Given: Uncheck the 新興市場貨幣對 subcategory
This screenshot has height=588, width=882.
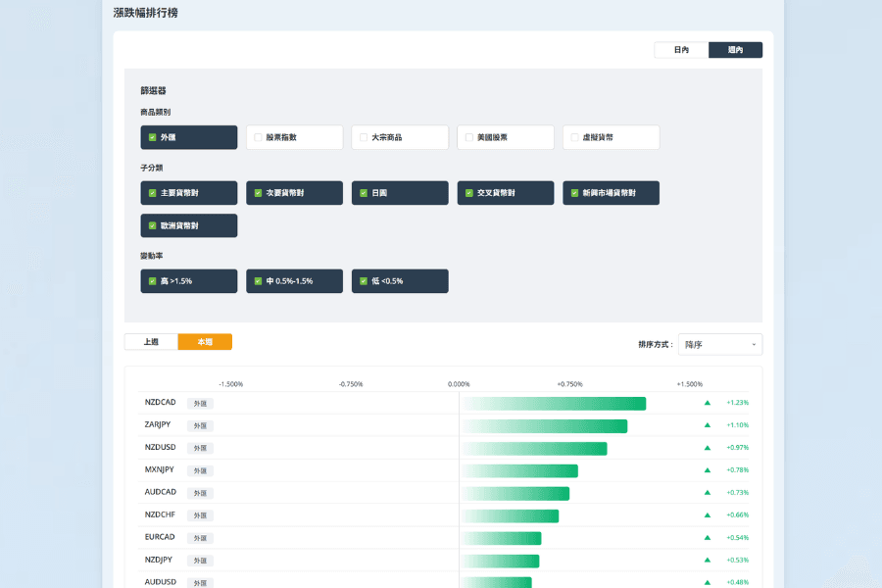Looking at the screenshot, I should (611, 193).
